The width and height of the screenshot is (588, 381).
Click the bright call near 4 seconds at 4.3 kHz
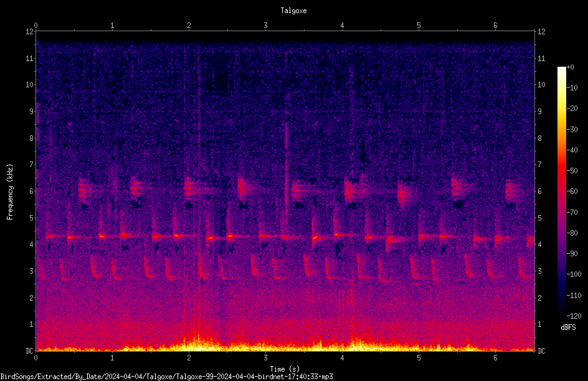pyautogui.click(x=338, y=235)
